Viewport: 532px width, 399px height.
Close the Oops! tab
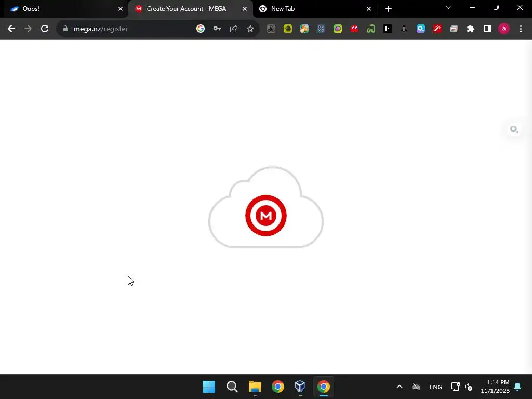coord(121,9)
